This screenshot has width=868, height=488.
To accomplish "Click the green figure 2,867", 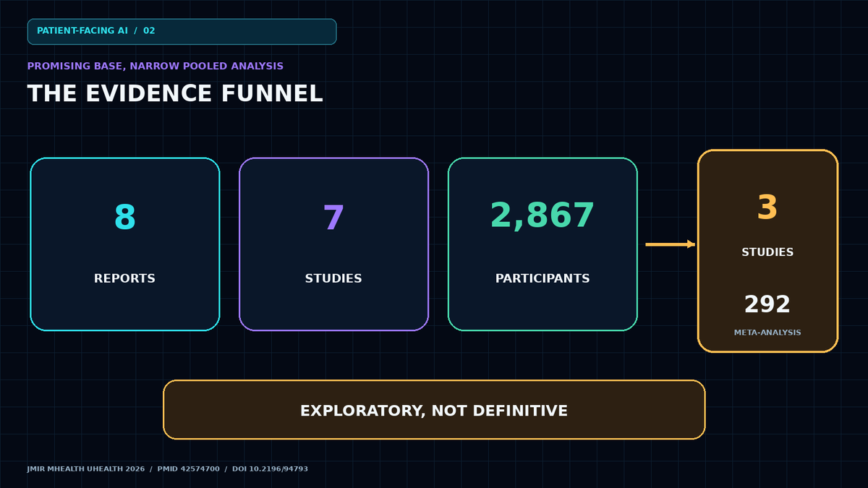I will coord(542,215).
